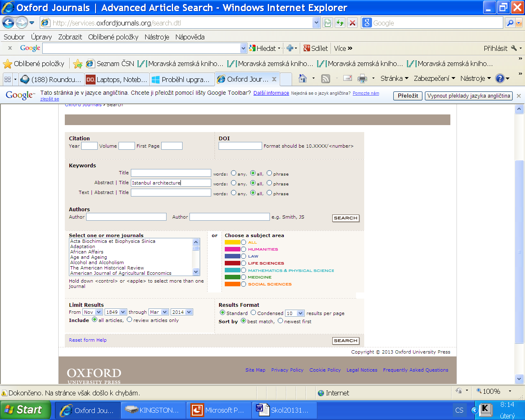This screenshot has width=525, height=420.
Task: Open the Nápověda menu
Action: [x=190, y=37]
